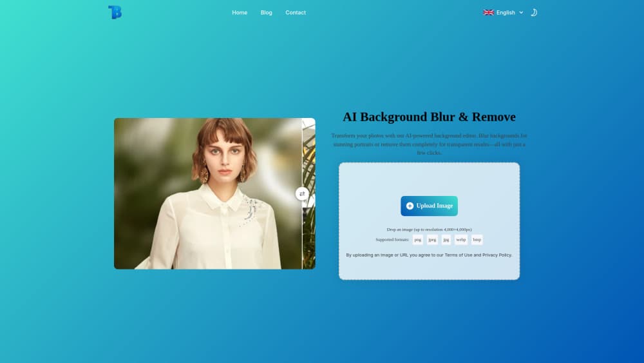Select the bmp format tag
The width and height of the screenshot is (644, 363).
point(477,240)
